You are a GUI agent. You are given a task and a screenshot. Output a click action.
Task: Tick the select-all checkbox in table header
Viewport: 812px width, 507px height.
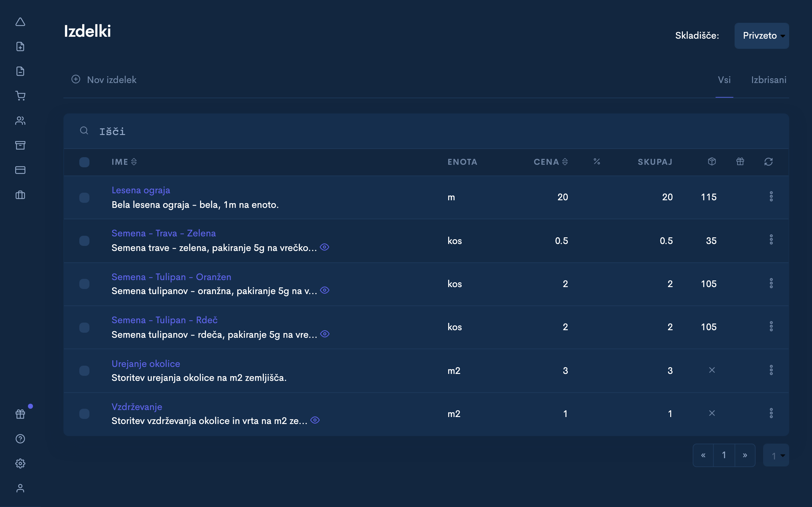point(84,162)
